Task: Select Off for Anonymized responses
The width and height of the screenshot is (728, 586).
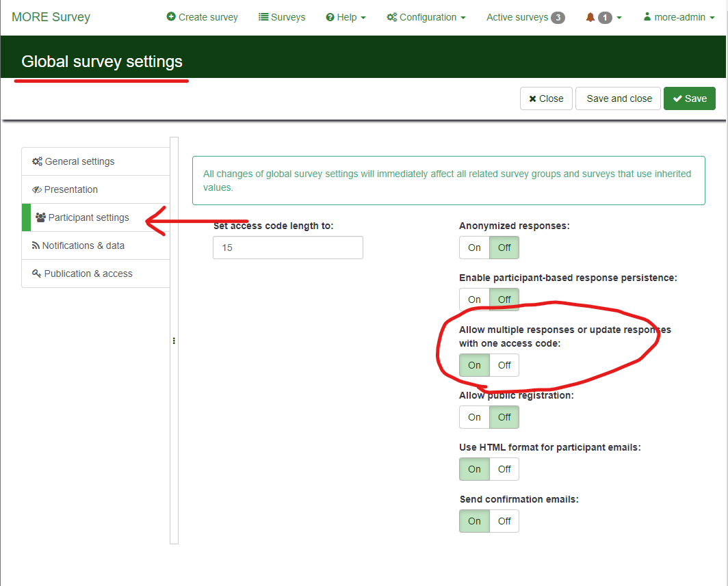Action: (504, 248)
